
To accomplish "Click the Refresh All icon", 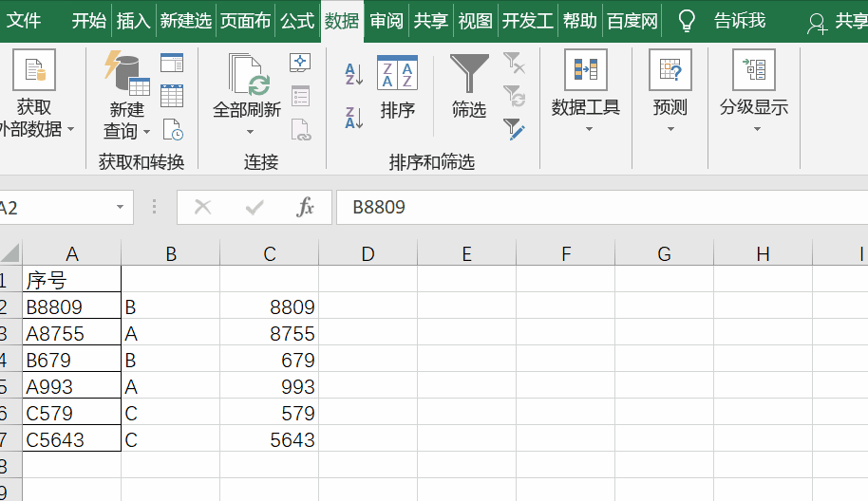I will click(x=249, y=74).
